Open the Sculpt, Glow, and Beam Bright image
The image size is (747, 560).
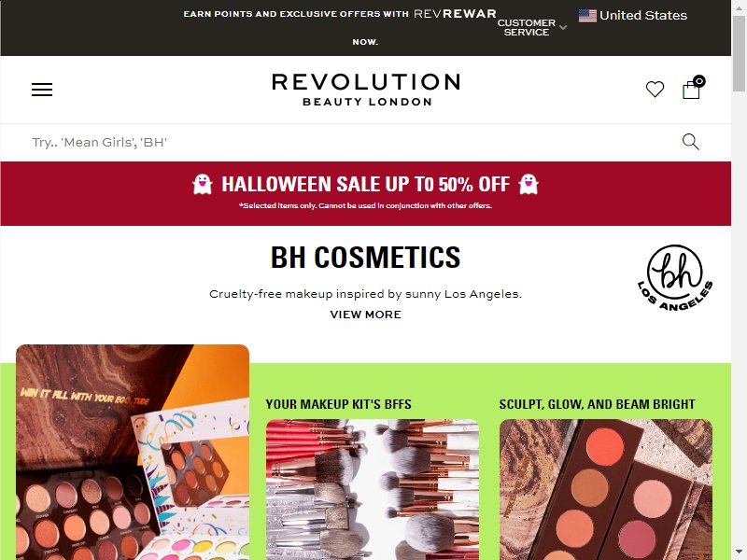pyautogui.click(x=605, y=489)
